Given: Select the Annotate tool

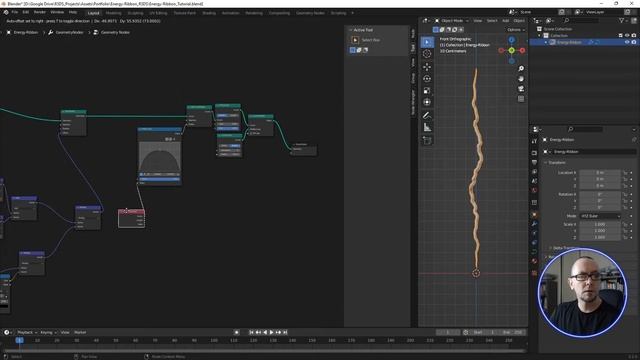Looking at the screenshot, I should (427, 116).
